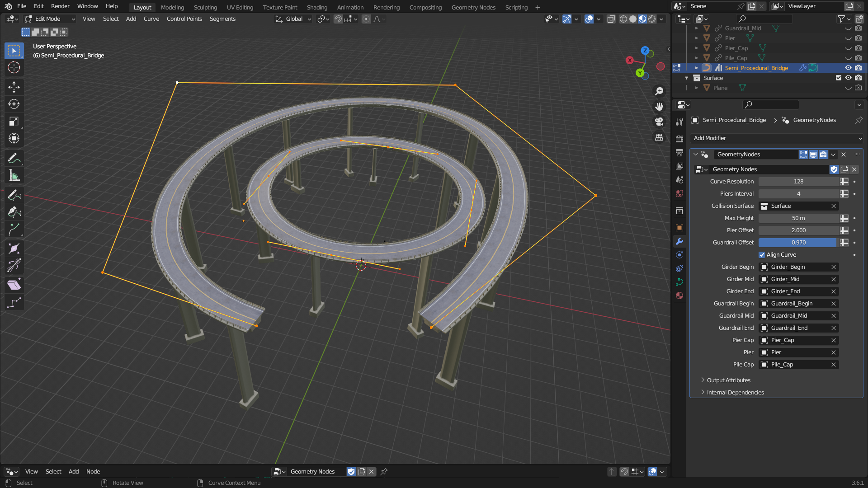The height and width of the screenshot is (488, 868).
Task: Open the Curve menu in the viewport header
Action: pyautogui.click(x=151, y=19)
